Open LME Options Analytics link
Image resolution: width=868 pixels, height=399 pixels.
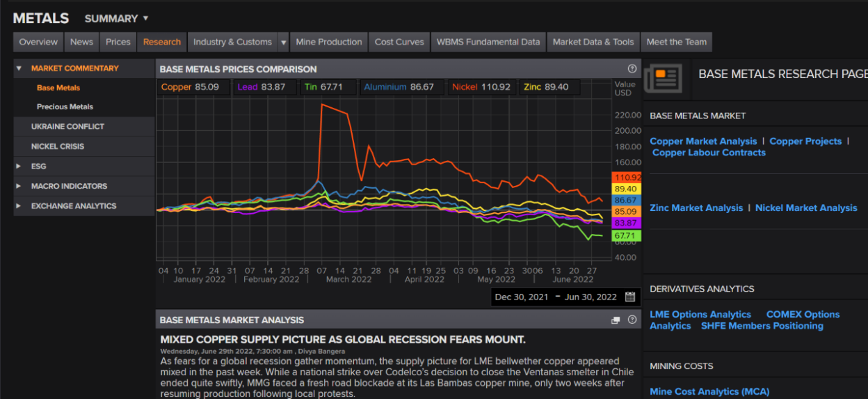(700, 315)
